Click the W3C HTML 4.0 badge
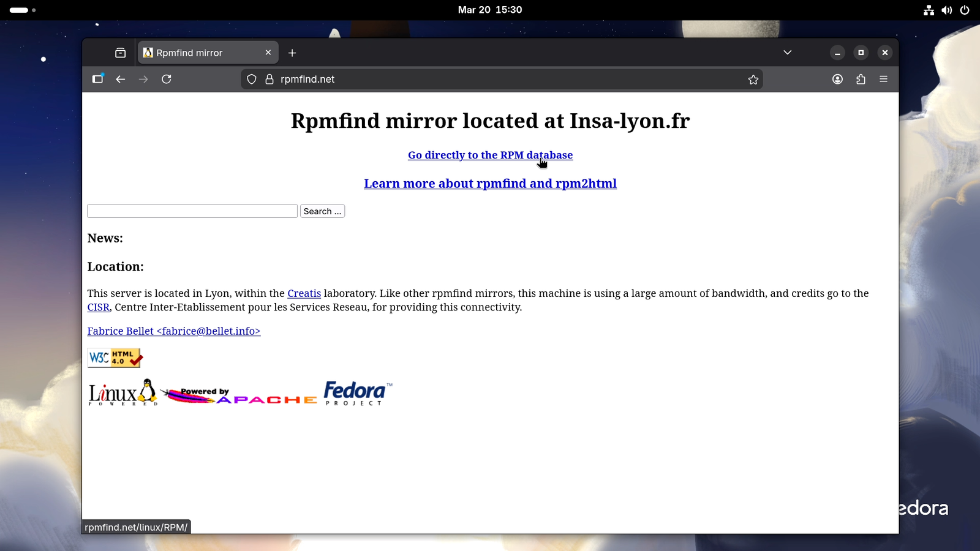The width and height of the screenshot is (980, 551). [x=115, y=358]
